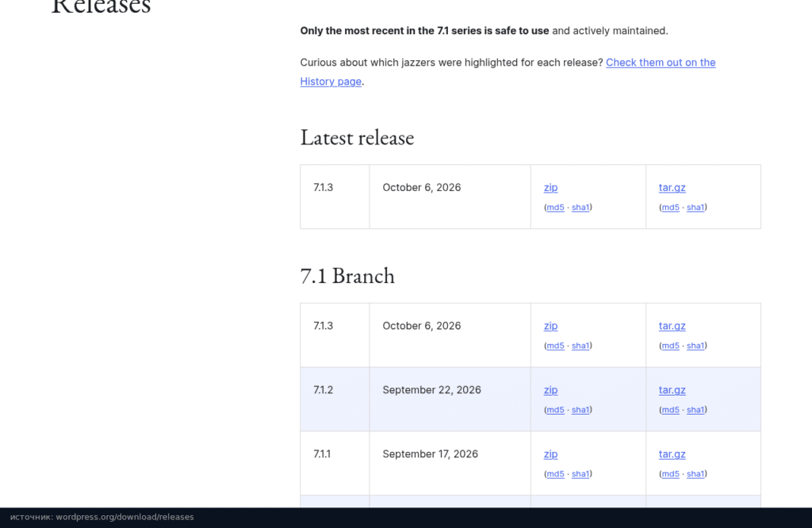Screen dimensions: 812x528
Task: Open sha1 of 7.1.1 zip
Action: point(580,473)
